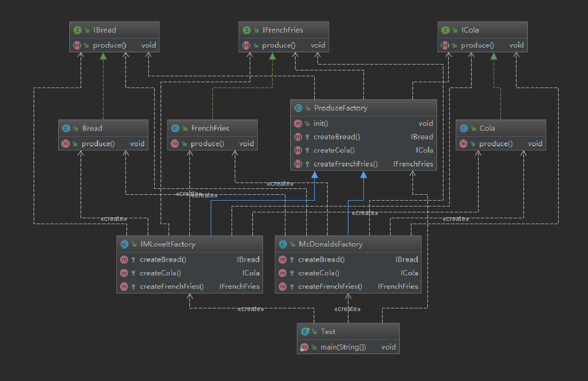Click the ProduceFactory abstract class icon
The image size is (588, 381).
pyautogui.click(x=298, y=108)
